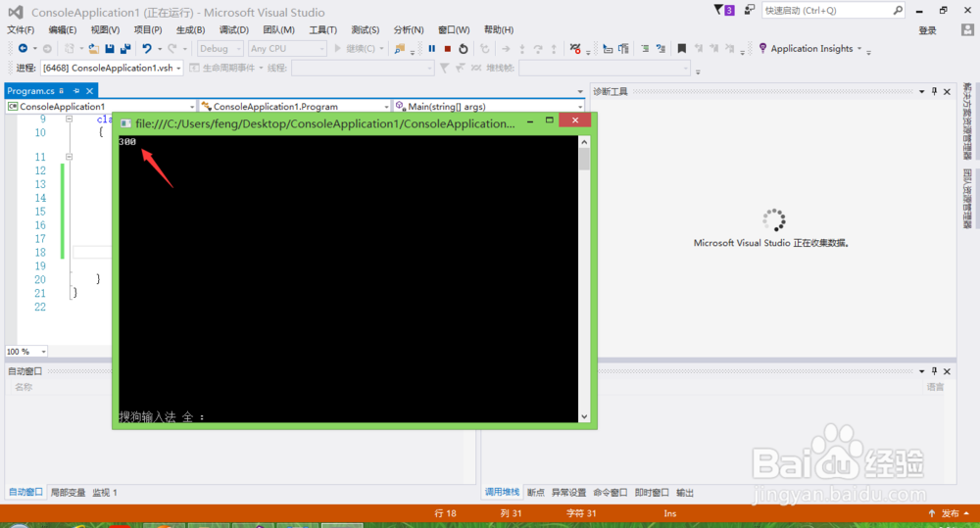Screen dimensions: 980x528
Task: Open the Test menu 测试(S)
Action: pyautogui.click(x=365, y=29)
